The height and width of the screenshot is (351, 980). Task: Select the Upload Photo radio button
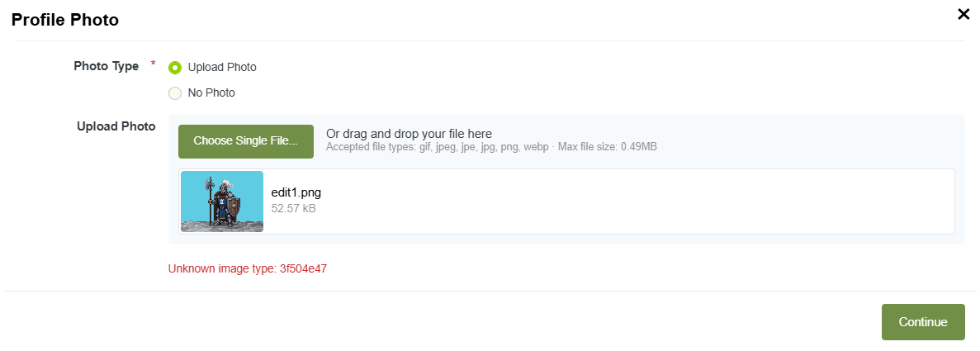tap(175, 68)
